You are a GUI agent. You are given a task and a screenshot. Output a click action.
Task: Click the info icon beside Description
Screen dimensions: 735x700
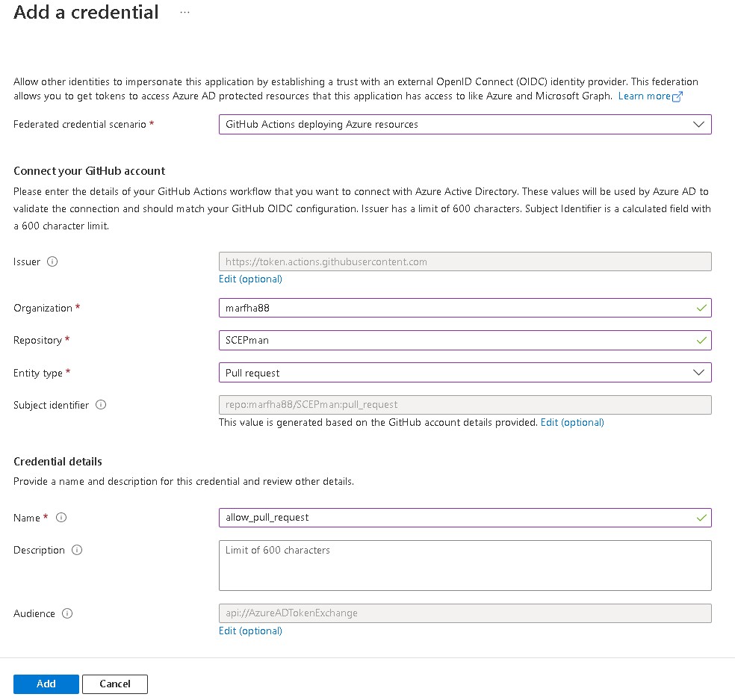pyautogui.click(x=77, y=550)
